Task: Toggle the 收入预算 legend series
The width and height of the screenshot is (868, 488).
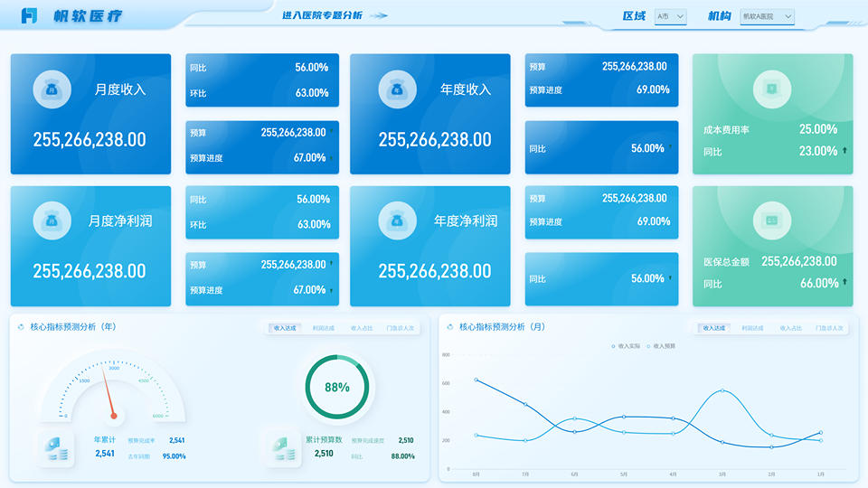Action: coord(660,346)
